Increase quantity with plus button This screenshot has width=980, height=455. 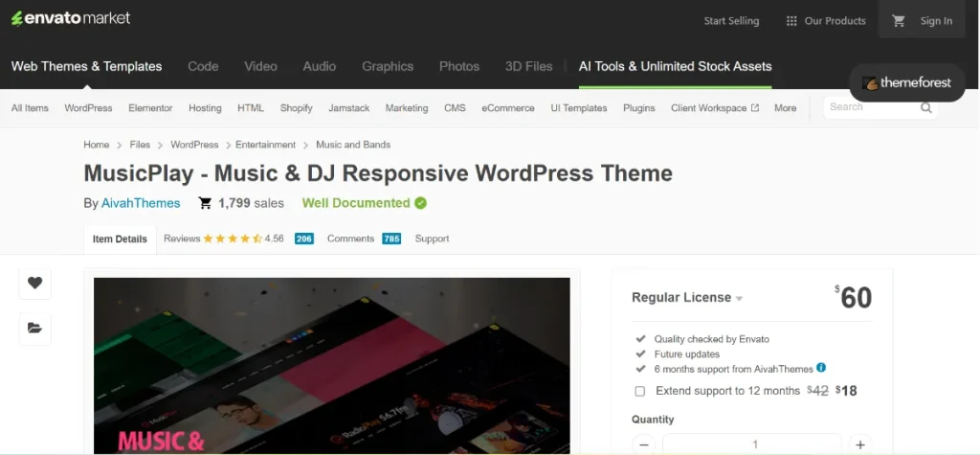click(x=860, y=444)
